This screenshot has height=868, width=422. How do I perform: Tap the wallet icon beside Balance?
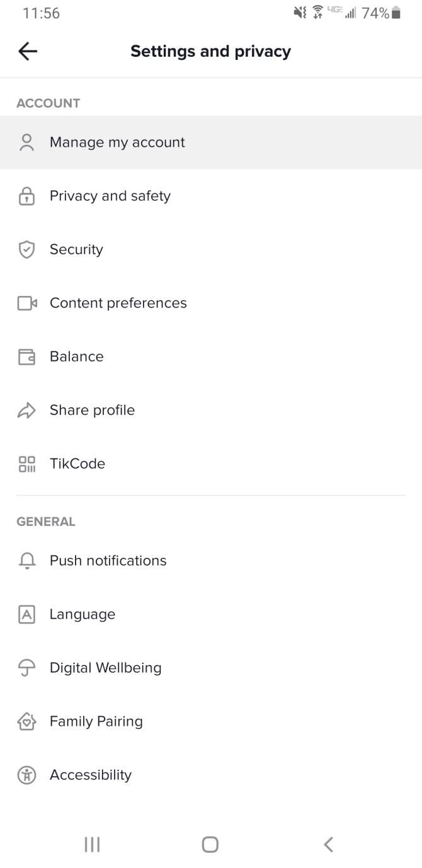point(26,357)
